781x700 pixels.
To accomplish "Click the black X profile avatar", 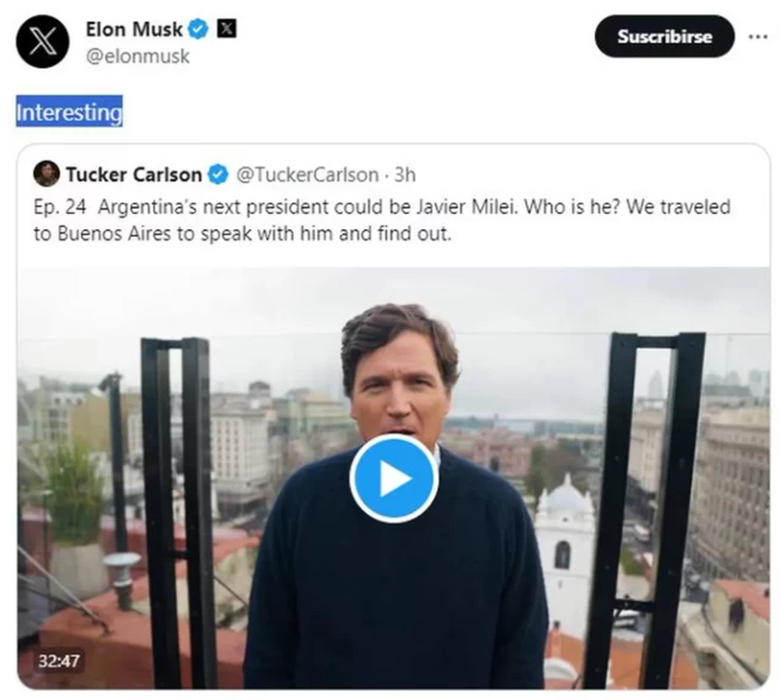I will (42, 42).
